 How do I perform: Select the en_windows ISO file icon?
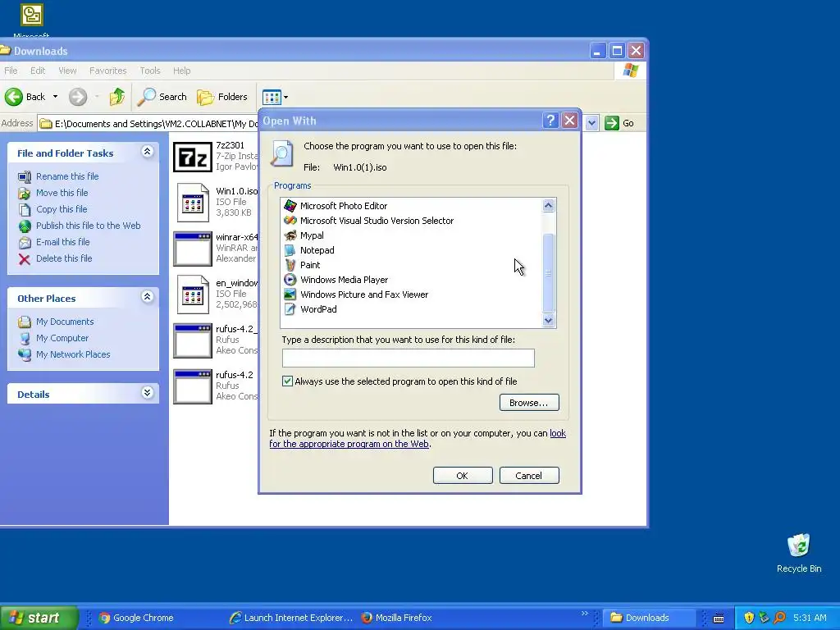click(x=193, y=294)
